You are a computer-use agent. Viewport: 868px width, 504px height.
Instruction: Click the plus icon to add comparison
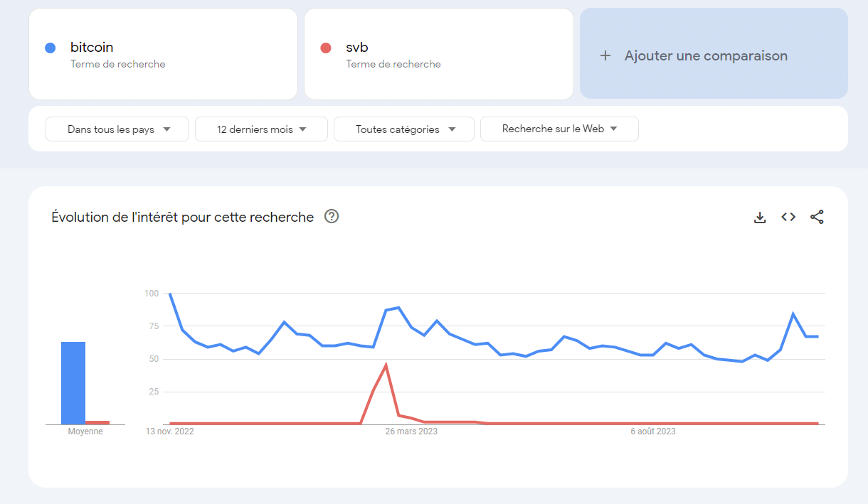[605, 55]
